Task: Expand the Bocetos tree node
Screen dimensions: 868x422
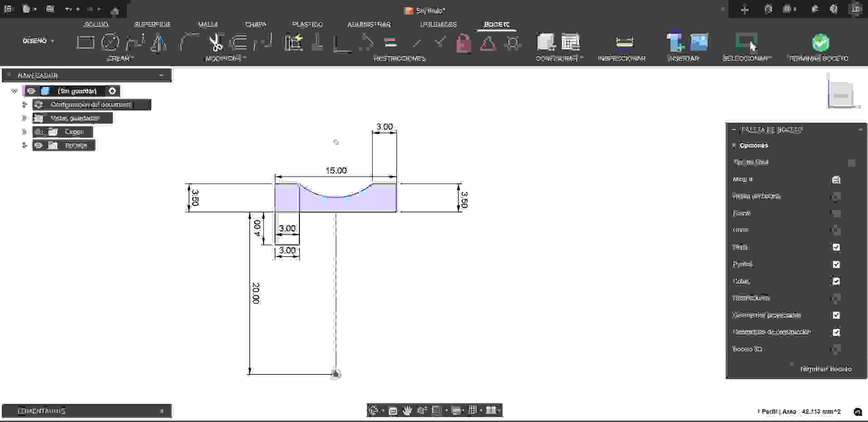Action: (24, 145)
